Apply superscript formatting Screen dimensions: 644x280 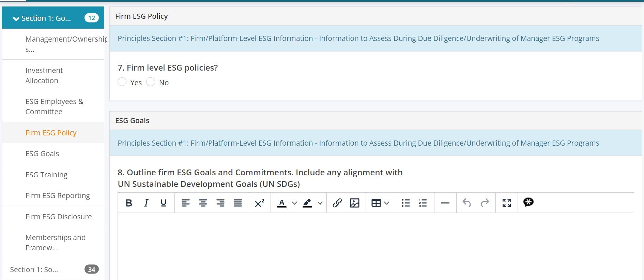(x=260, y=203)
